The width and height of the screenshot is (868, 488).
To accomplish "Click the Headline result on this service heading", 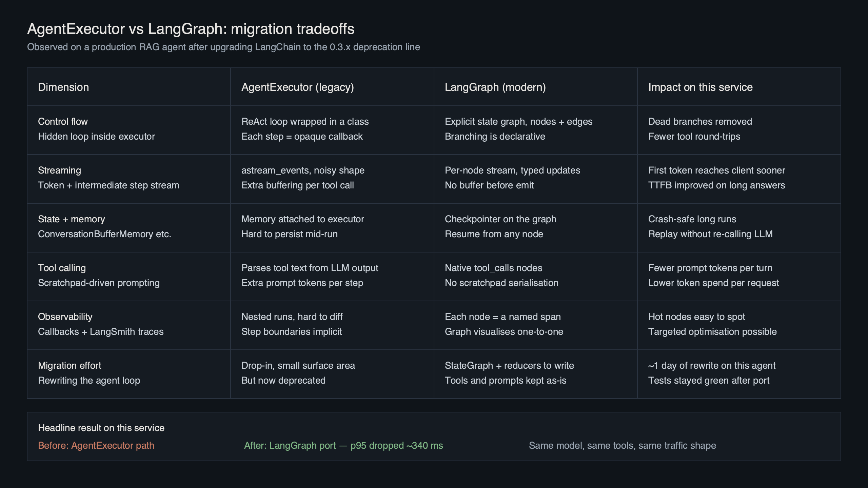I will (x=101, y=428).
